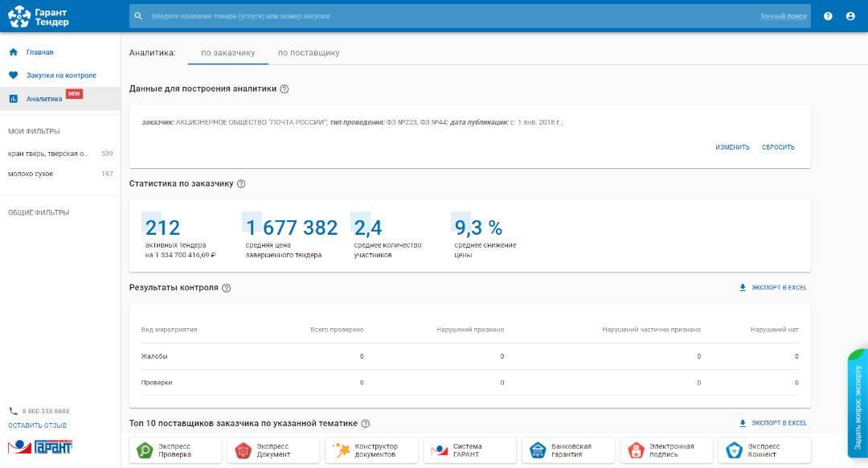Click the search input field
868x468 pixels.
click(442, 16)
